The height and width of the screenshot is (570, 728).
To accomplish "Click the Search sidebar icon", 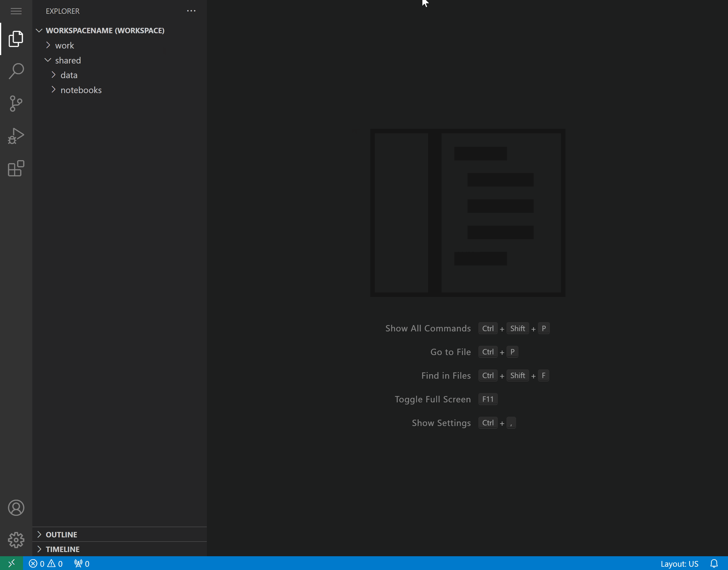I will tap(16, 71).
